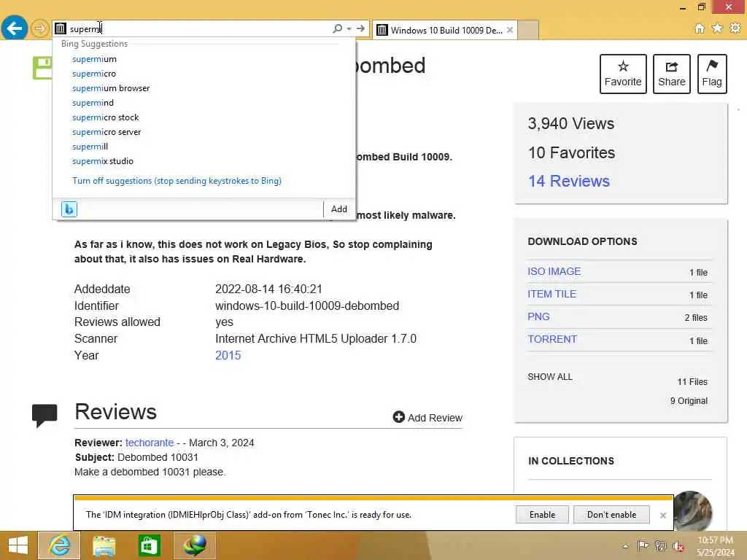Click the address bar Go arrow
The width and height of the screenshot is (747, 560).
coord(360,28)
